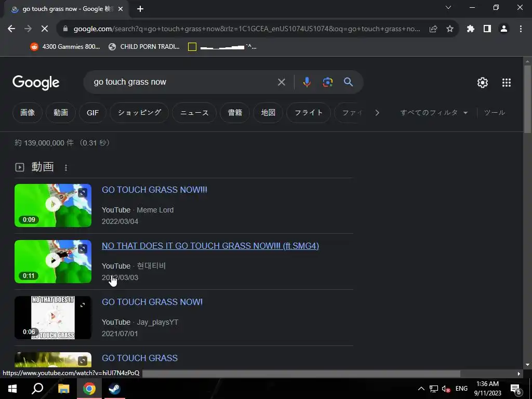The height and width of the screenshot is (399, 532).
Task: Play the 0:09 Meme Lord video thumbnail
Action: coord(53,205)
